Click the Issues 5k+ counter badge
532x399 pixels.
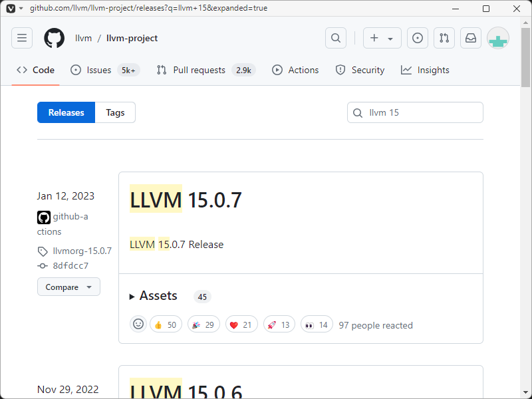(128, 70)
